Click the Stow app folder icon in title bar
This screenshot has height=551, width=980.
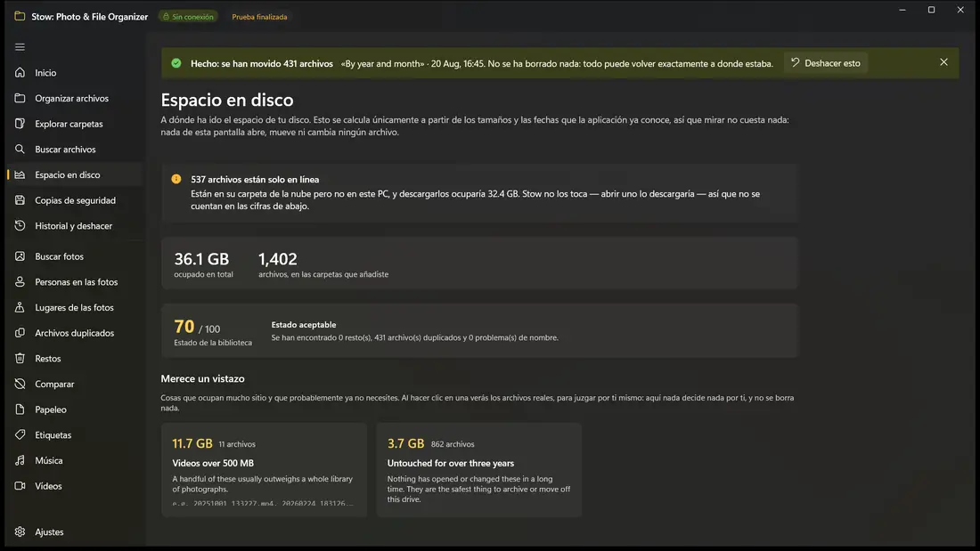[x=20, y=16]
